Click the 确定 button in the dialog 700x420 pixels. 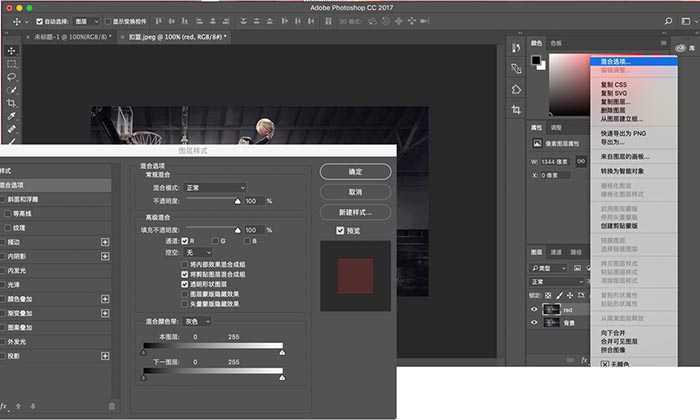355,172
